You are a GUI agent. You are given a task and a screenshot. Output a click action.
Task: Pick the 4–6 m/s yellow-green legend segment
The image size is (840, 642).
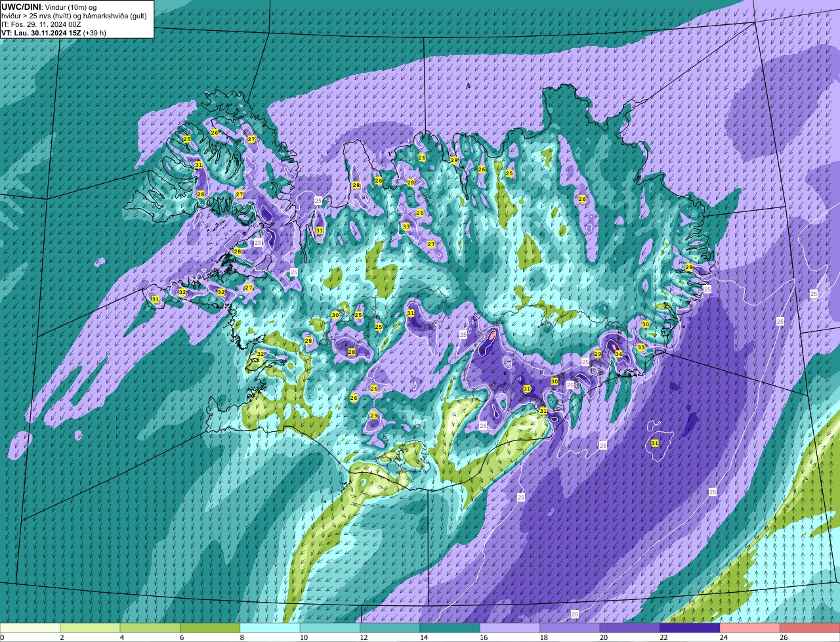[150, 628]
